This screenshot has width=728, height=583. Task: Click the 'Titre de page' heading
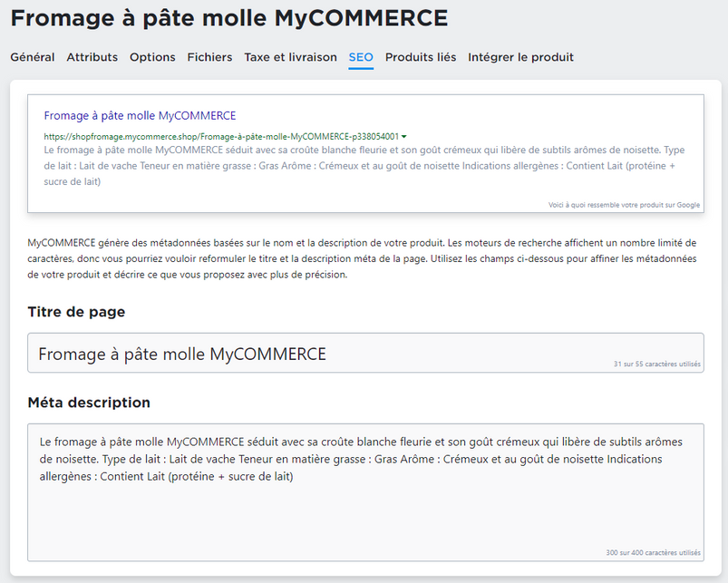click(76, 312)
